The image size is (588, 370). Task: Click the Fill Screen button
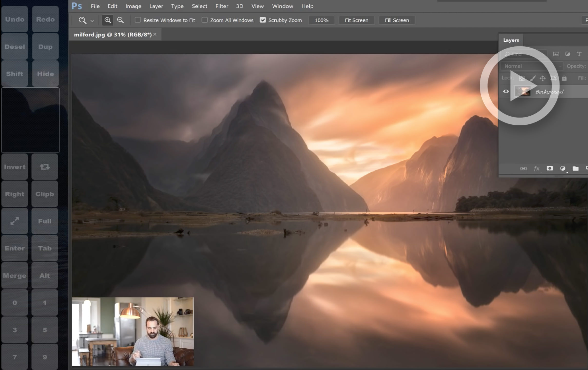[397, 20]
